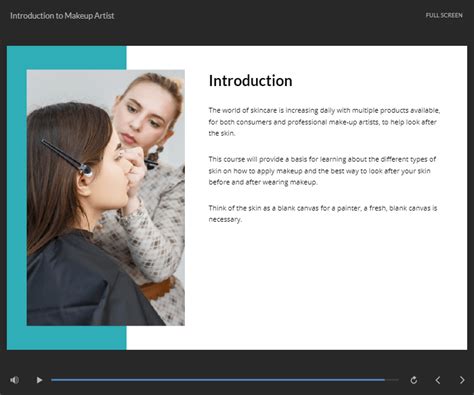474x395 pixels.
Task: Click the paragraph starting 'The world of skincare'
Action: tap(324, 122)
